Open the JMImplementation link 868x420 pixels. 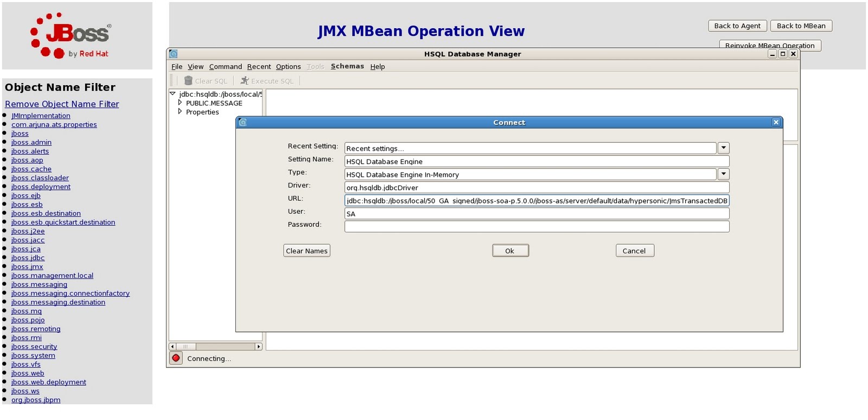[41, 116]
